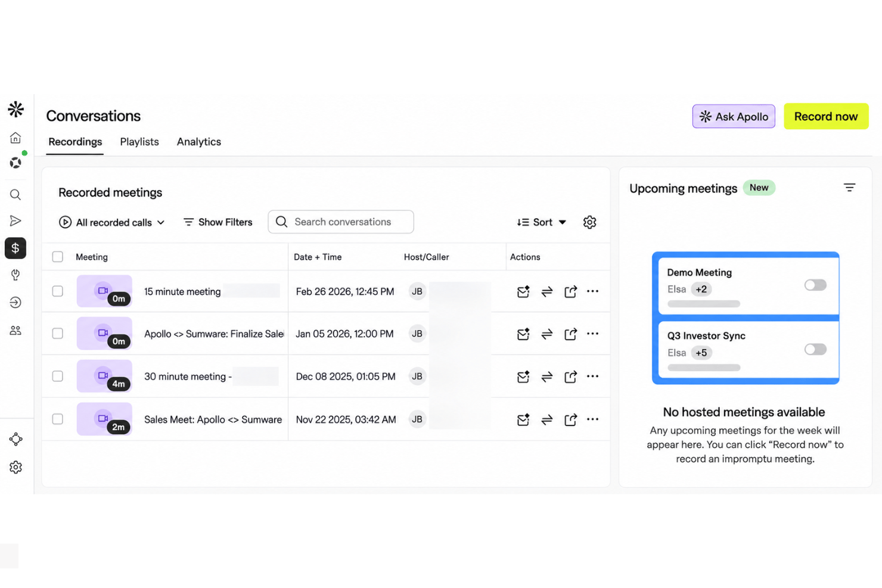Select the dollar-sign Deals icon in the sidebar
Image resolution: width=882 pixels, height=588 pixels.
[15, 248]
